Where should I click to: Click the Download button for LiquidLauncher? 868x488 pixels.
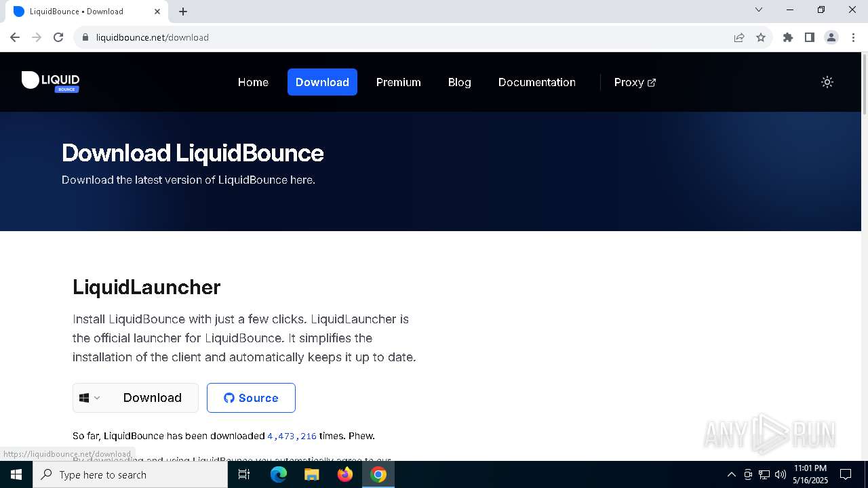tap(153, 398)
